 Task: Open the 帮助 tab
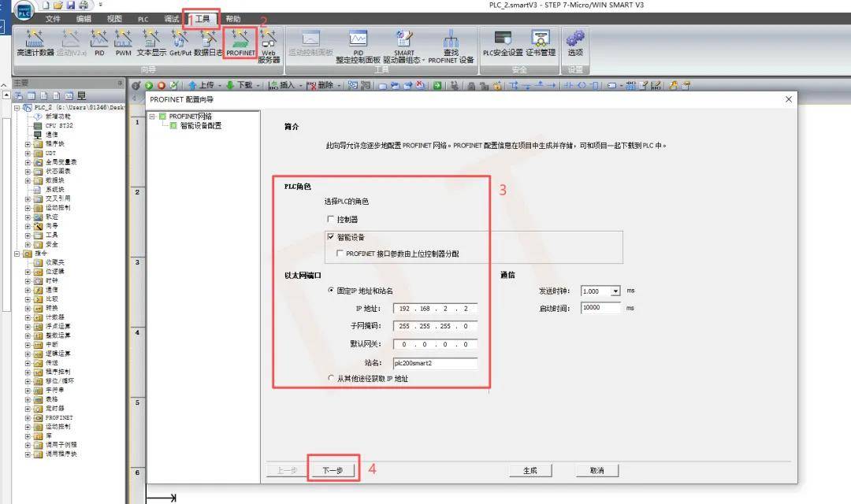[x=232, y=19]
